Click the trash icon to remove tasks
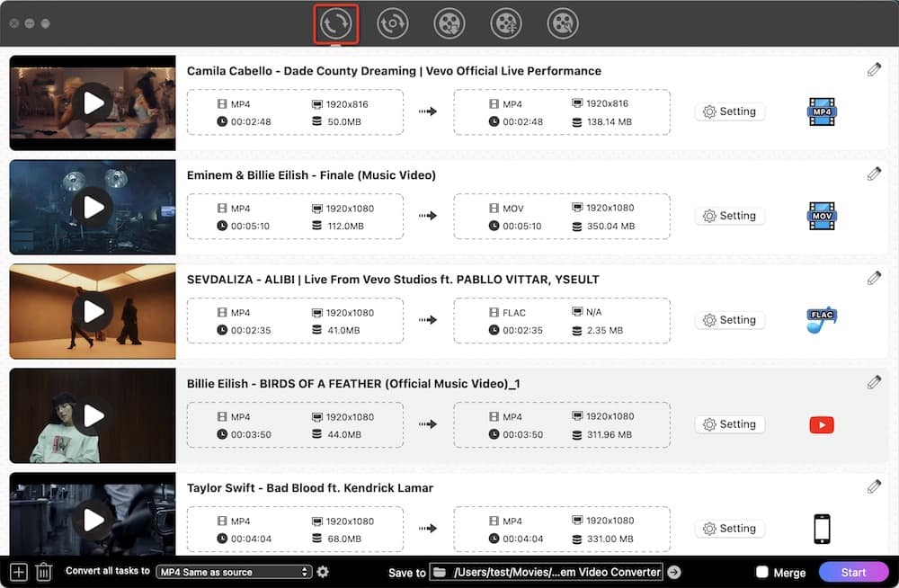Screen dimensions: 899x588 (42, 572)
